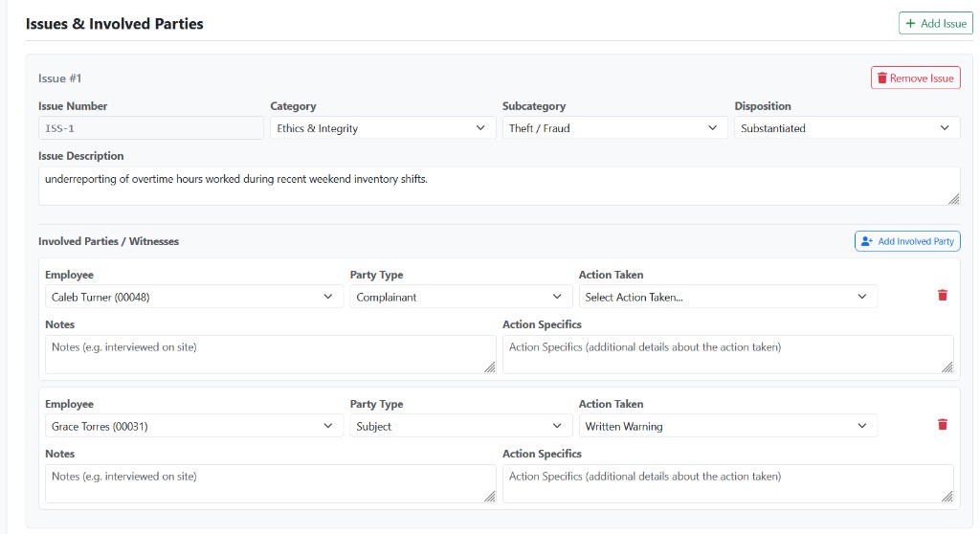Open Employee dropdown for Grace Torres (00031)
This screenshot has width=980, height=534.
[193, 427]
